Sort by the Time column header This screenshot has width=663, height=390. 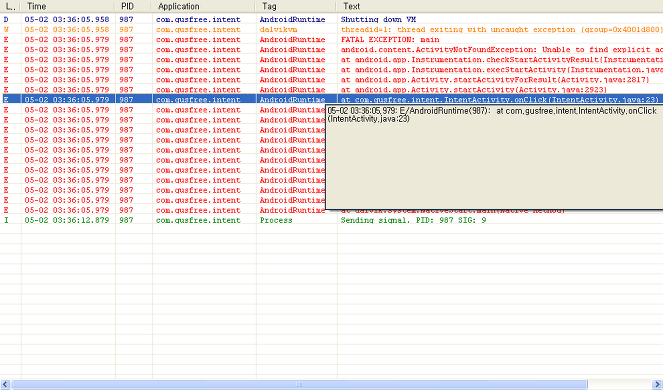pos(68,6)
